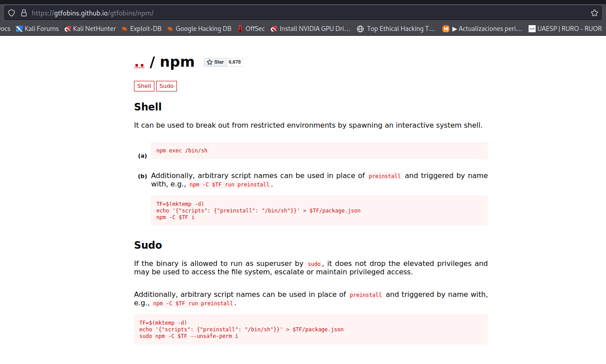This screenshot has height=364, width=606.
Task: Click the (b) list marker
Action: click(x=142, y=176)
